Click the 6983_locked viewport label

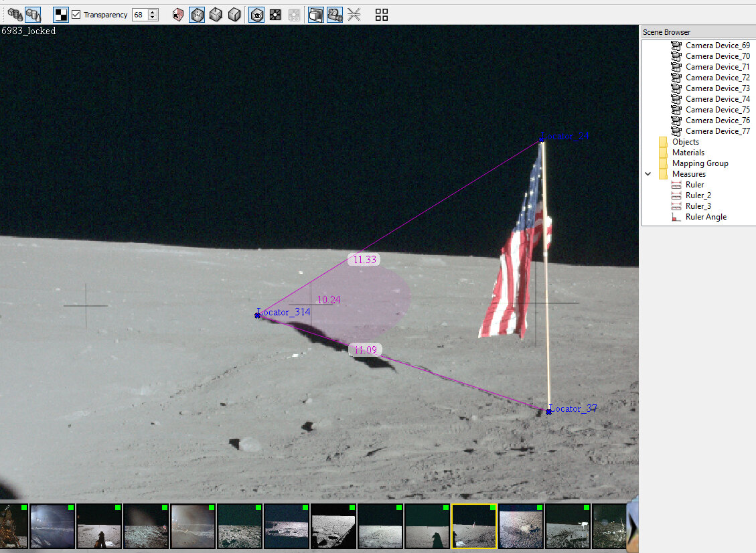[28, 31]
